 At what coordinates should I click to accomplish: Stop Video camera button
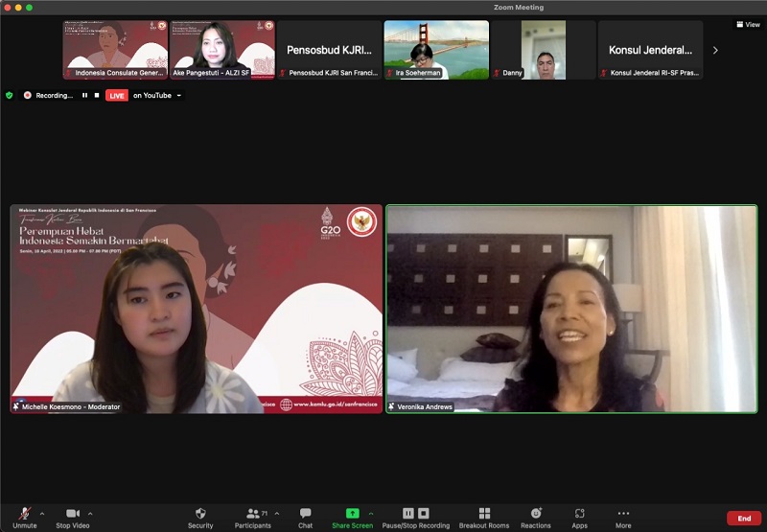(73, 518)
